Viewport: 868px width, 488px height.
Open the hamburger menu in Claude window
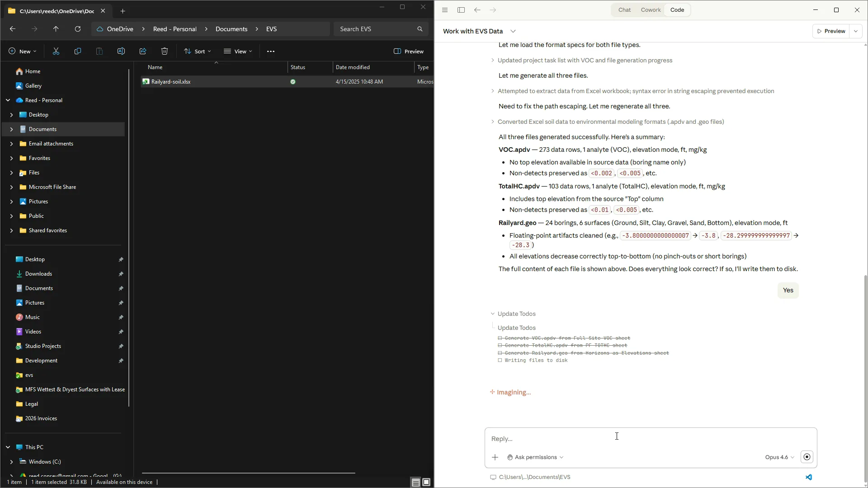point(445,10)
